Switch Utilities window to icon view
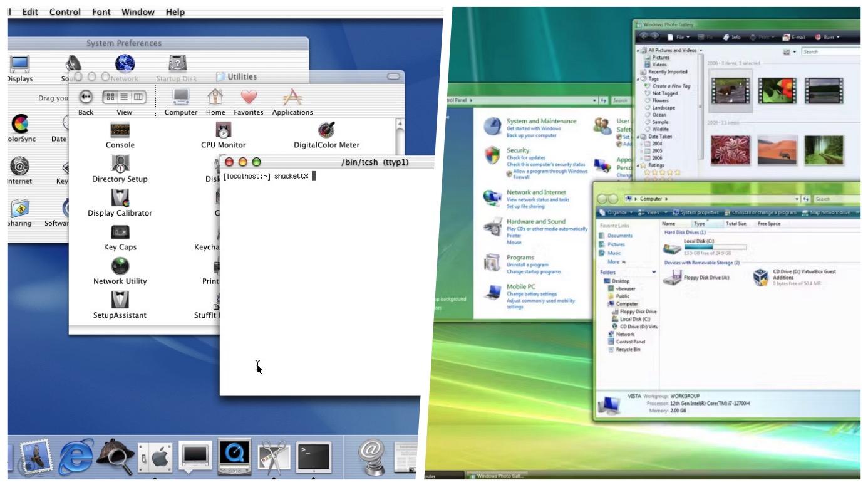Viewport: 868px width, 487px height. (110, 97)
